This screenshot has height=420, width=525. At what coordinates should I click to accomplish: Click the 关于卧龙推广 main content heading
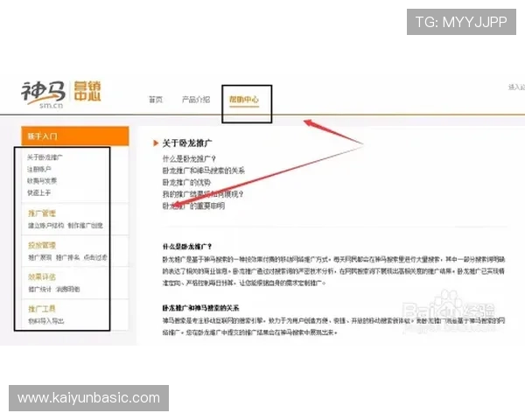(187, 143)
